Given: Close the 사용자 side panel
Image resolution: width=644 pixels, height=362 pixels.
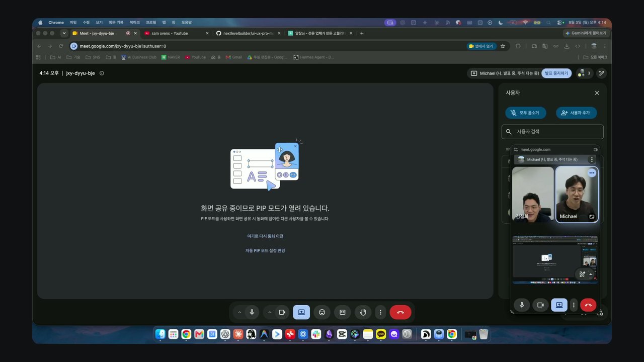Looking at the screenshot, I should click(597, 93).
